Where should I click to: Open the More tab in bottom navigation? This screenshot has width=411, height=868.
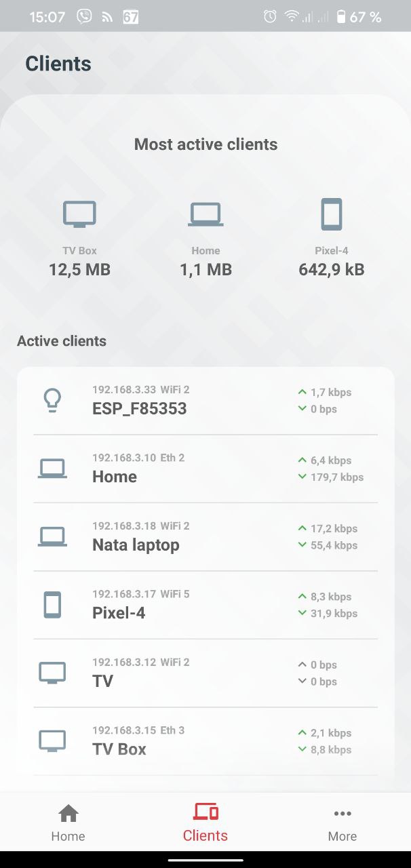point(342,823)
